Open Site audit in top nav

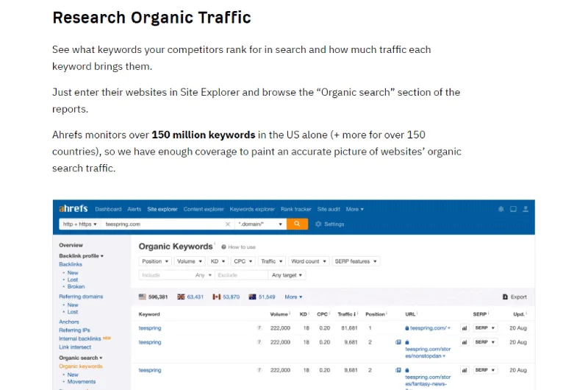pyautogui.click(x=329, y=209)
